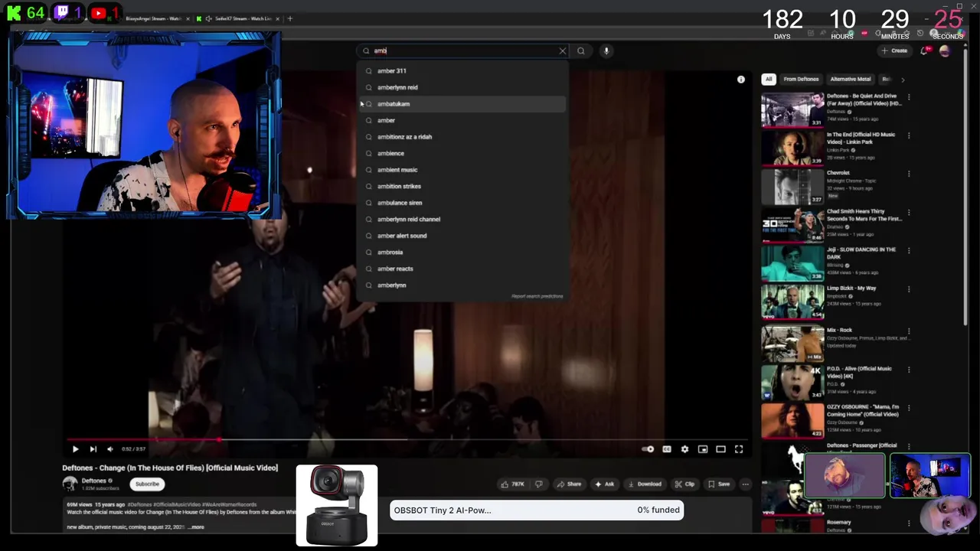Screen dimensions: 980x551
Task: Click the video info icon
Action: [740, 80]
